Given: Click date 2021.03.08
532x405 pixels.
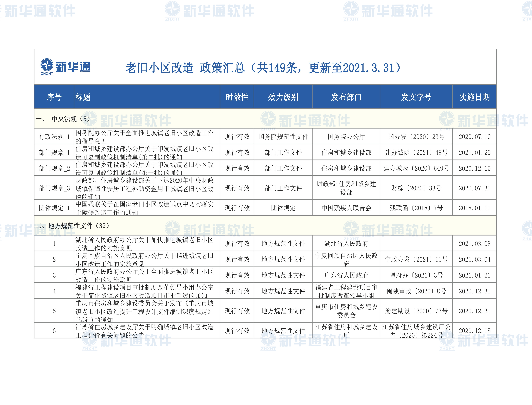Looking at the screenshot, I should (475, 244).
